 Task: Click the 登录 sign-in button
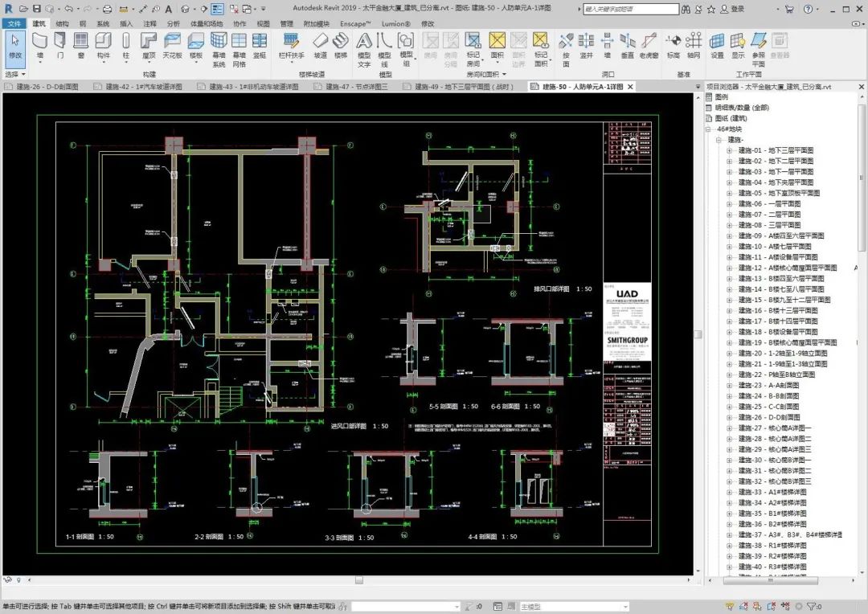(731, 9)
